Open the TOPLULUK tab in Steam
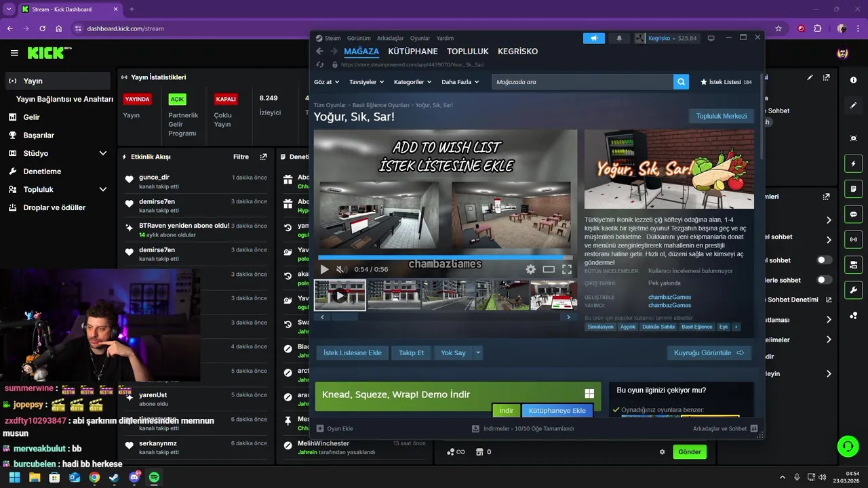868x488 pixels. tap(468, 52)
